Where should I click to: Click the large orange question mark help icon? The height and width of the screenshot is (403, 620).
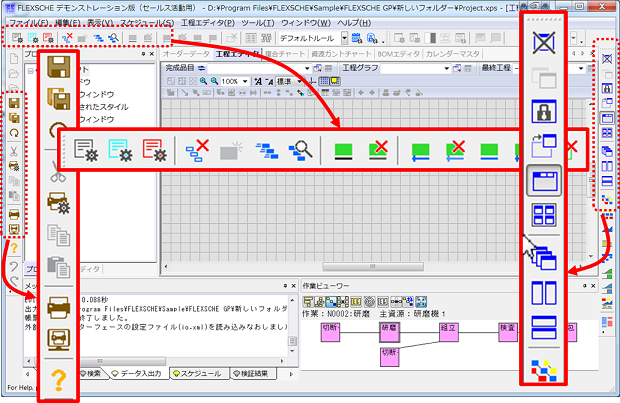point(58,379)
